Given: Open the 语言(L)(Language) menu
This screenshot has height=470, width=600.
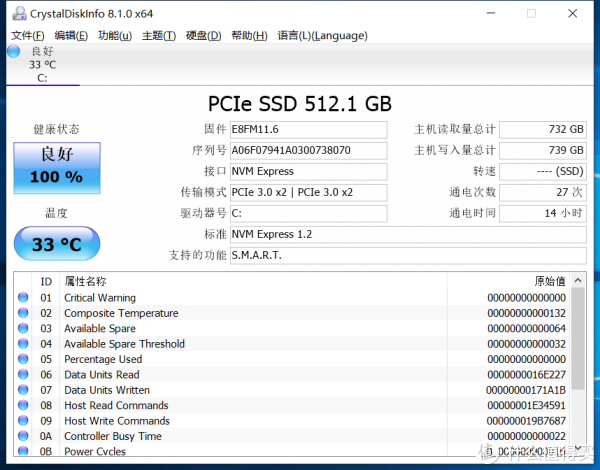Looking at the screenshot, I should (323, 36).
